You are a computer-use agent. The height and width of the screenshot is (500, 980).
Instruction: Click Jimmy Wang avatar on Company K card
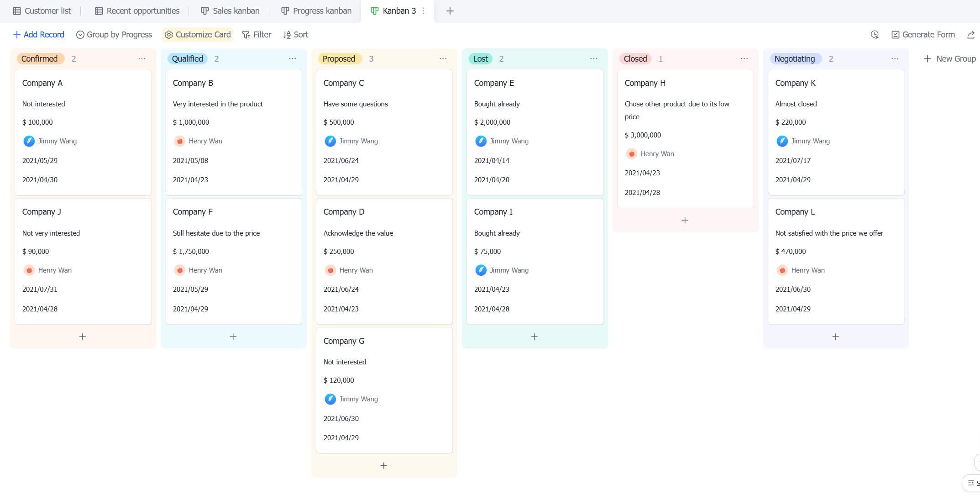[x=782, y=141]
